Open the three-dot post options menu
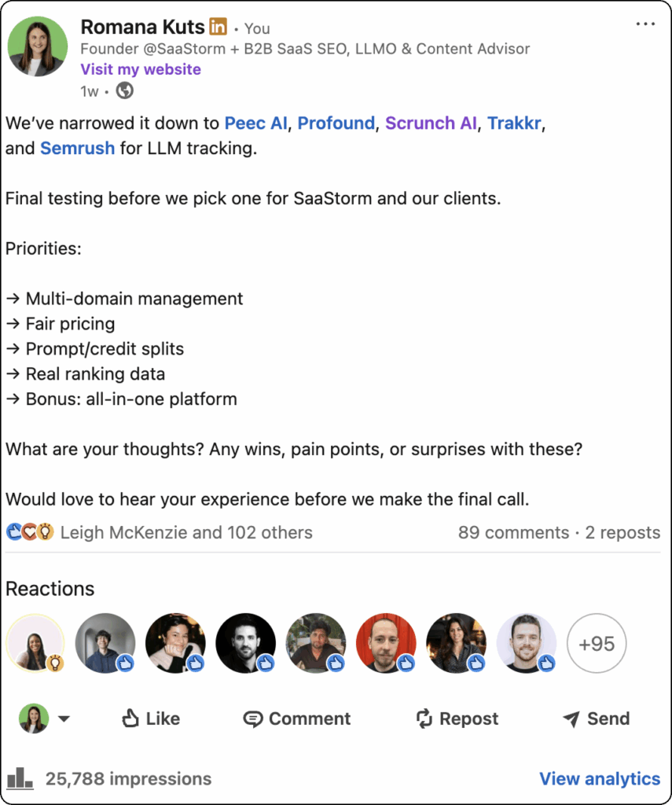The image size is (672, 805). point(645,24)
